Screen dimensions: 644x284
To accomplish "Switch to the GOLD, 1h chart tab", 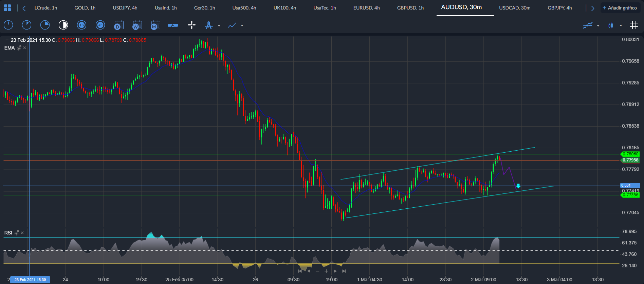I will 85,8.
